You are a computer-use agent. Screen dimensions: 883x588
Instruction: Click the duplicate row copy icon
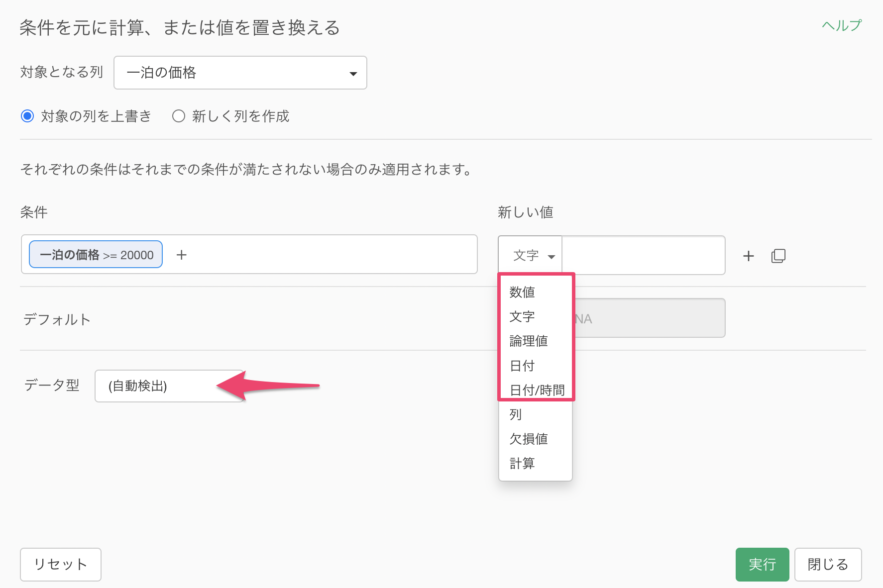point(778,256)
